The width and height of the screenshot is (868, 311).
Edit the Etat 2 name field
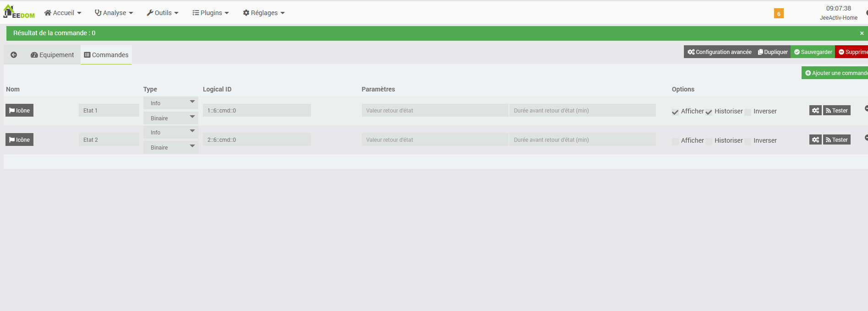click(109, 139)
